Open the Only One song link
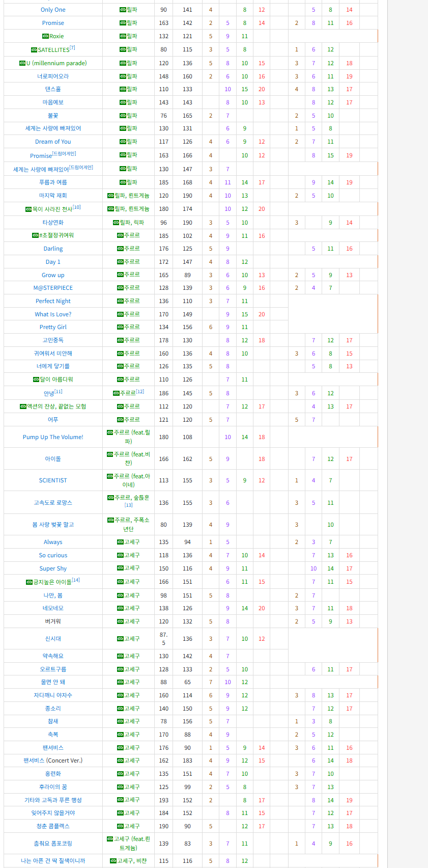This screenshot has width=428, height=868. coord(53,10)
